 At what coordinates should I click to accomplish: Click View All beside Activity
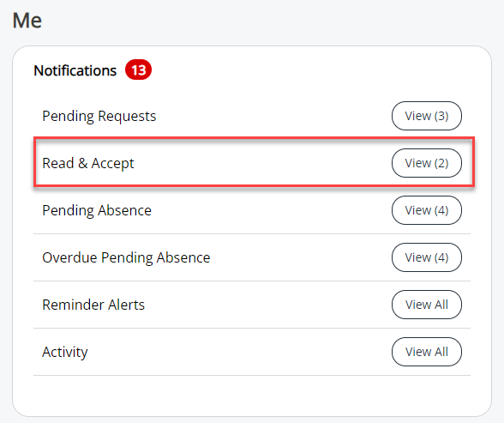tap(427, 352)
